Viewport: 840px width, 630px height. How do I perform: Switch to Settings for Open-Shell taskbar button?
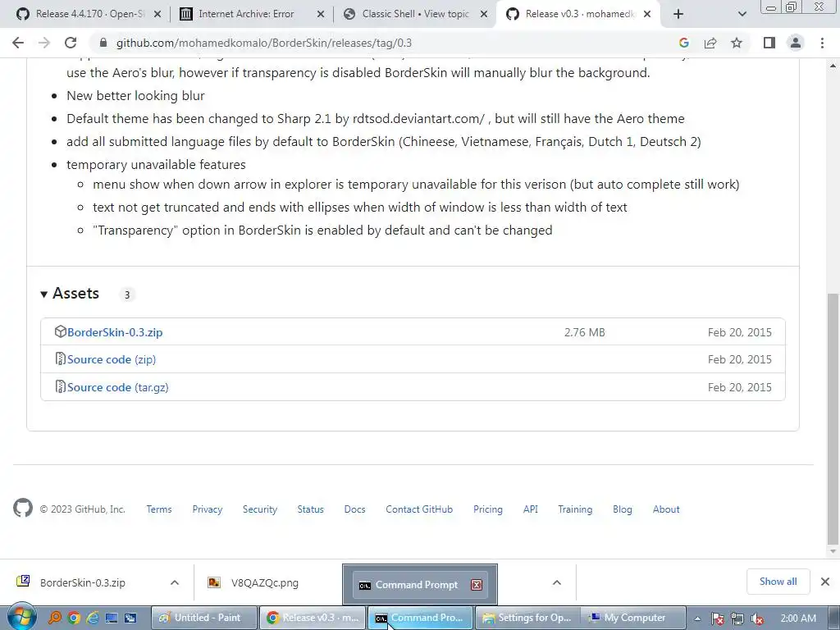(527, 618)
